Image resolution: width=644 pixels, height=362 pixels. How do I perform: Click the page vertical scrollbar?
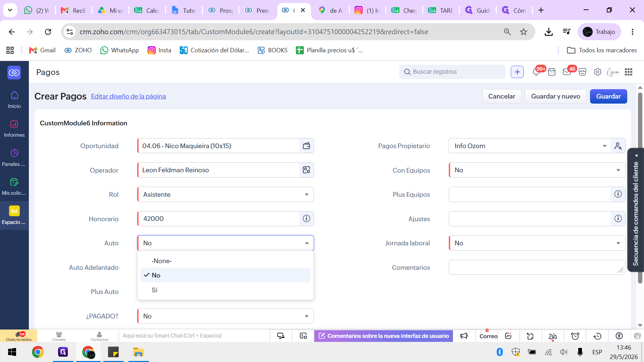coord(640,188)
